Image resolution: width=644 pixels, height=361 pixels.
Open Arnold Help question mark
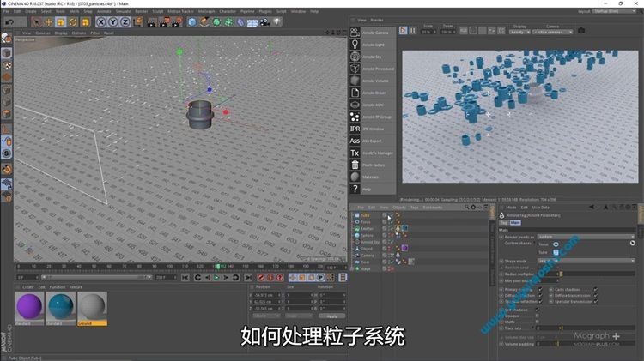355,189
